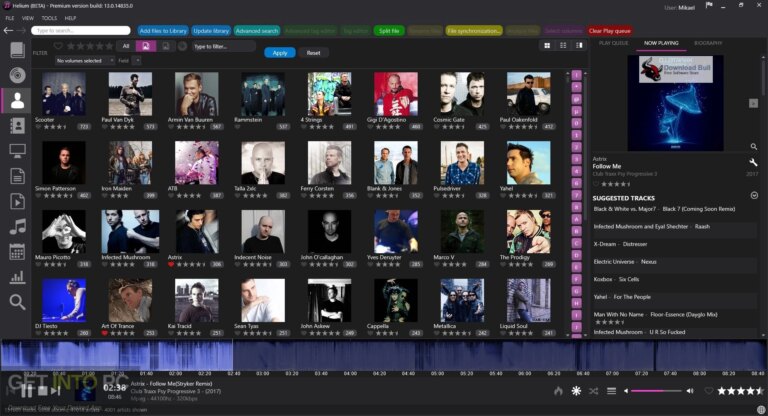Click the statistics bar chart sidebar icon
768x416 pixels.
click(x=17, y=277)
